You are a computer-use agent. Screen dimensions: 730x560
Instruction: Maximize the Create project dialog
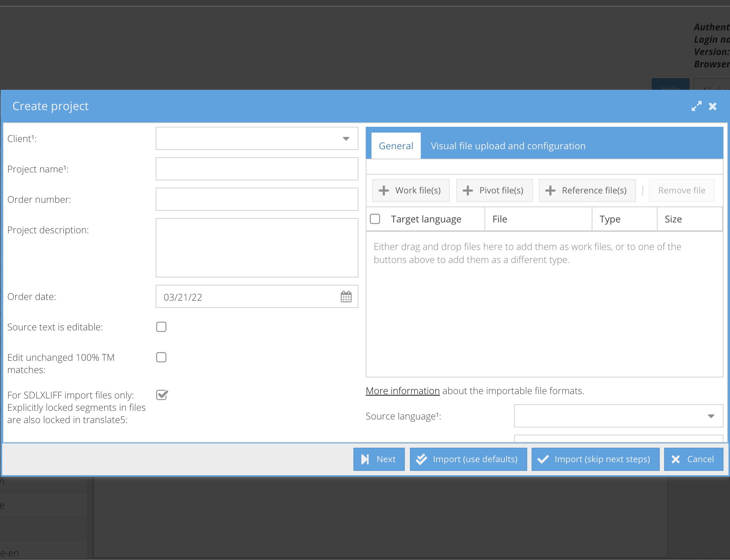pyautogui.click(x=696, y=106)
